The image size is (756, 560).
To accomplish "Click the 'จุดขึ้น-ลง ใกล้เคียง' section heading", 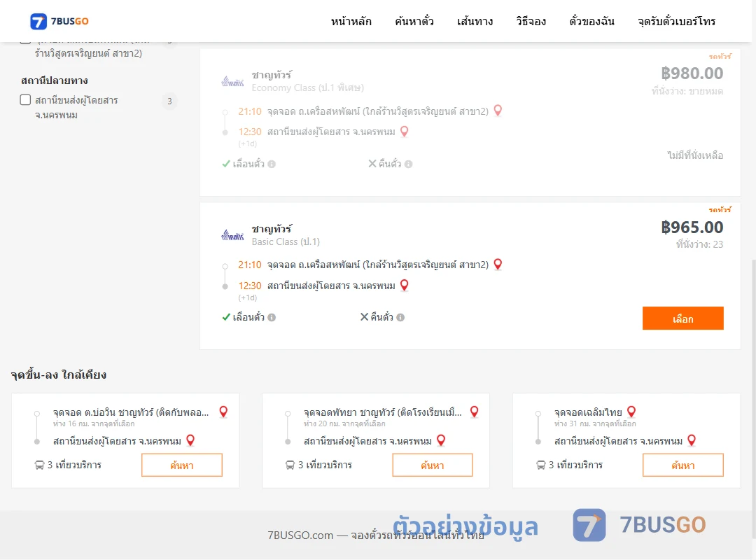I will click(58, 374).
